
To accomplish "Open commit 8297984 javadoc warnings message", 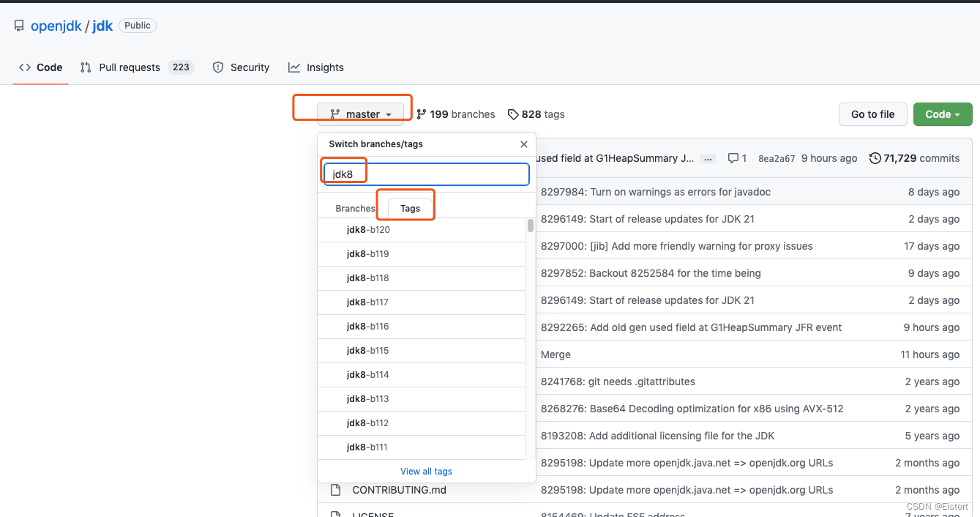I will (655, 192).
